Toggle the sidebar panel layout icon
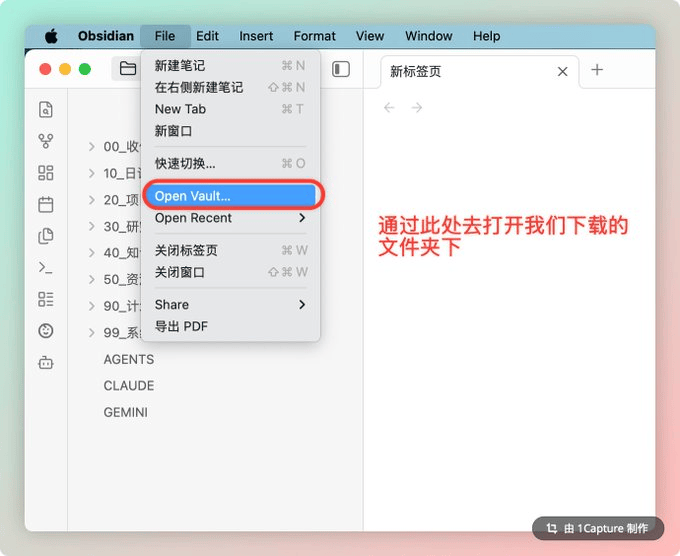The image size is (680, 556). tap(341, 69)
